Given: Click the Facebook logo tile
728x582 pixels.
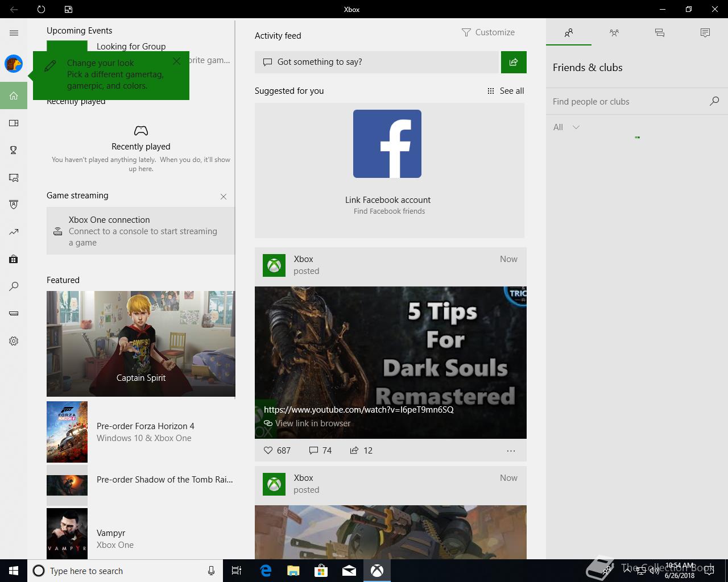Looking at the screenshot, I should pos(387,144).
